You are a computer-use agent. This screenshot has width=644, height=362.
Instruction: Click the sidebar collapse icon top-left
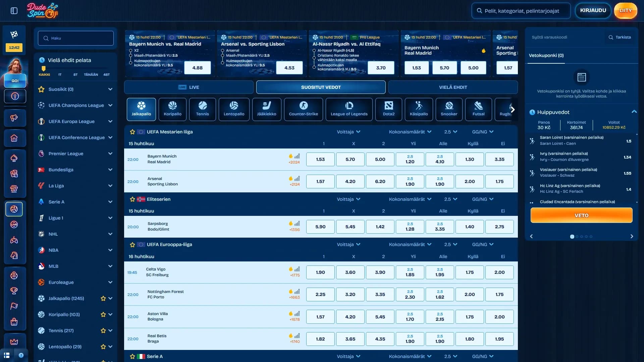click(x=14, y=11)
